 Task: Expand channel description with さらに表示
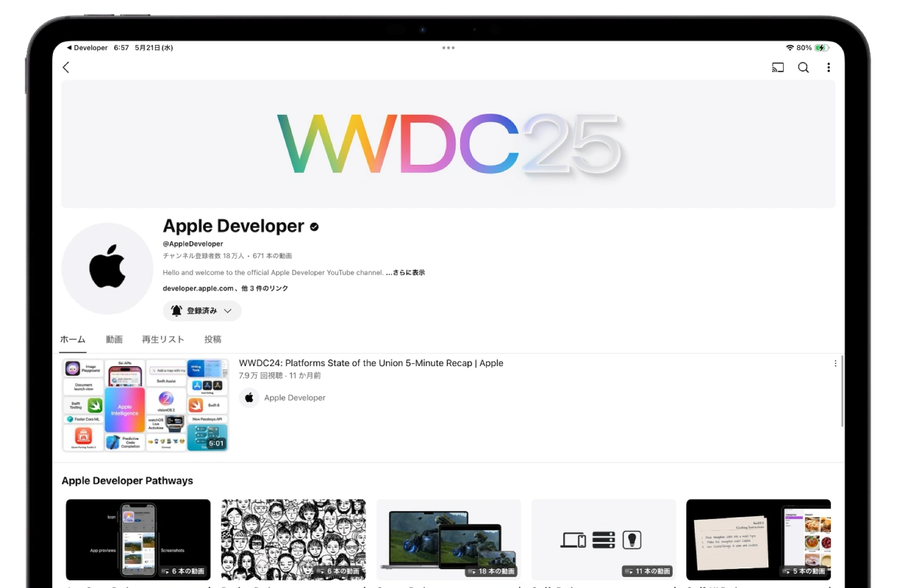point(406,273)
